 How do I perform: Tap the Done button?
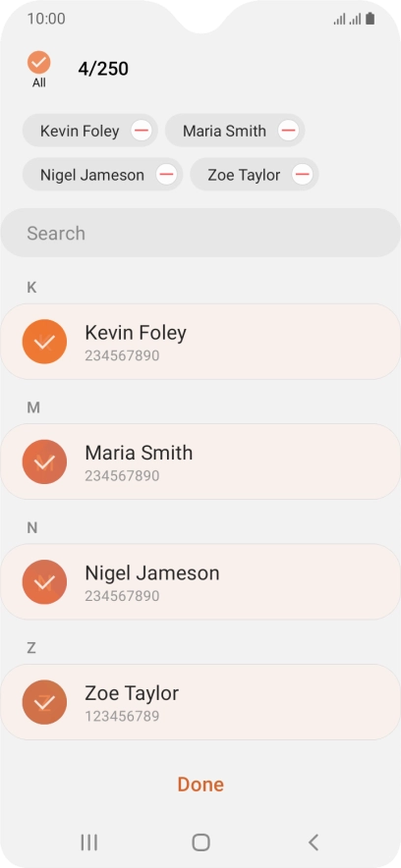[x=200, y=784]
